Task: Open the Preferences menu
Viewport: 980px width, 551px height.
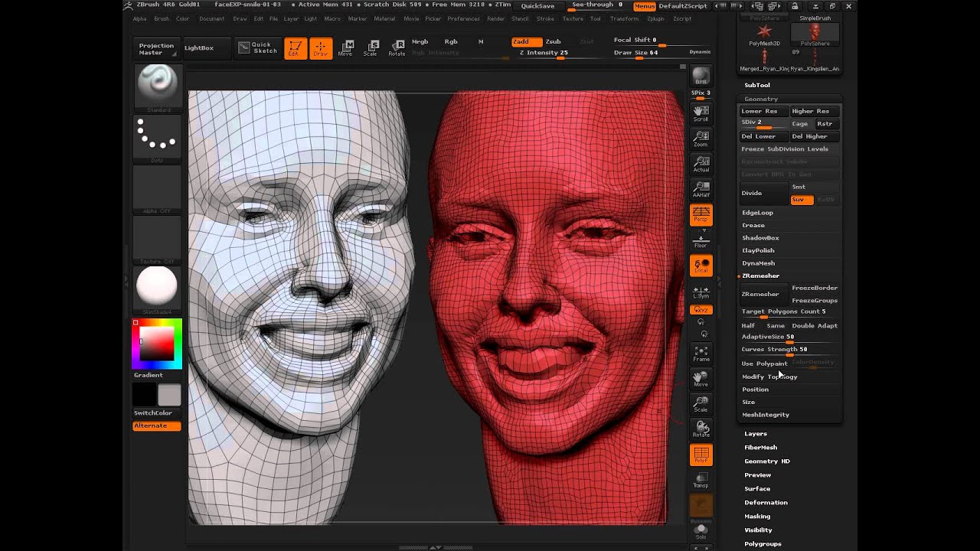Action: pyautogui.click(x=464, y=18)
